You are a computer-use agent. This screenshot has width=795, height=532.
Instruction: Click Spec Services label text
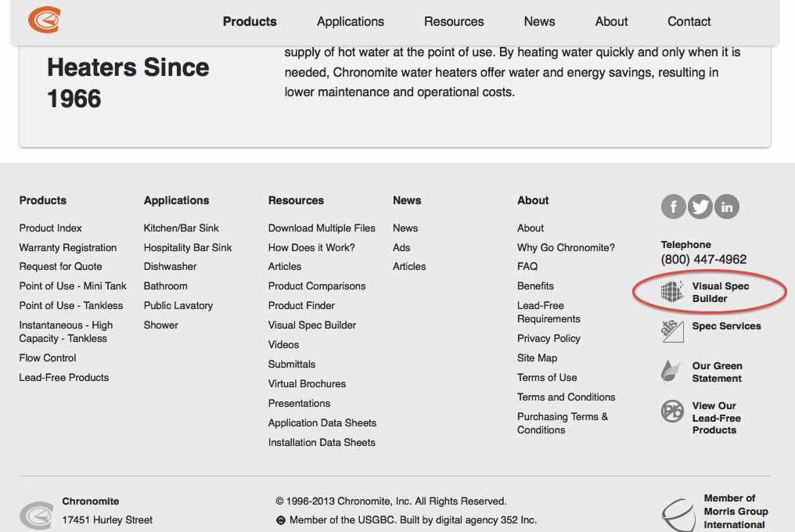[x=727, y=326]
